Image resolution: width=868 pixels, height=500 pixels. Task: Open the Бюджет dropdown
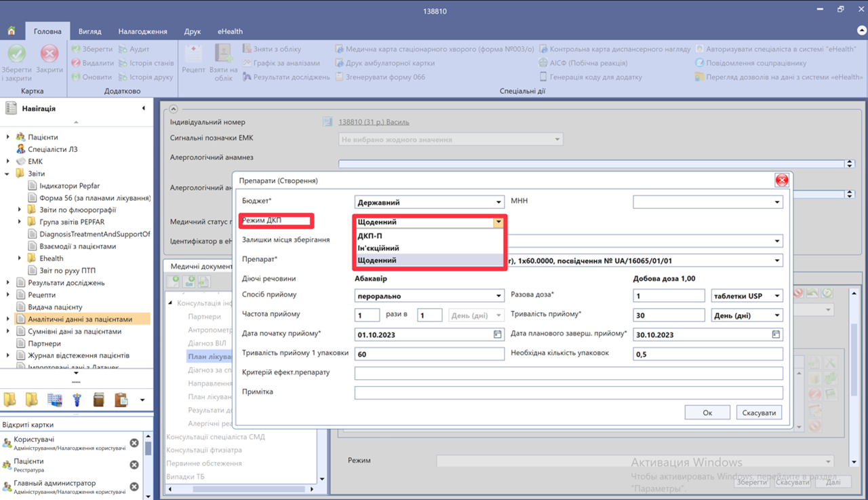click(499, 202)
